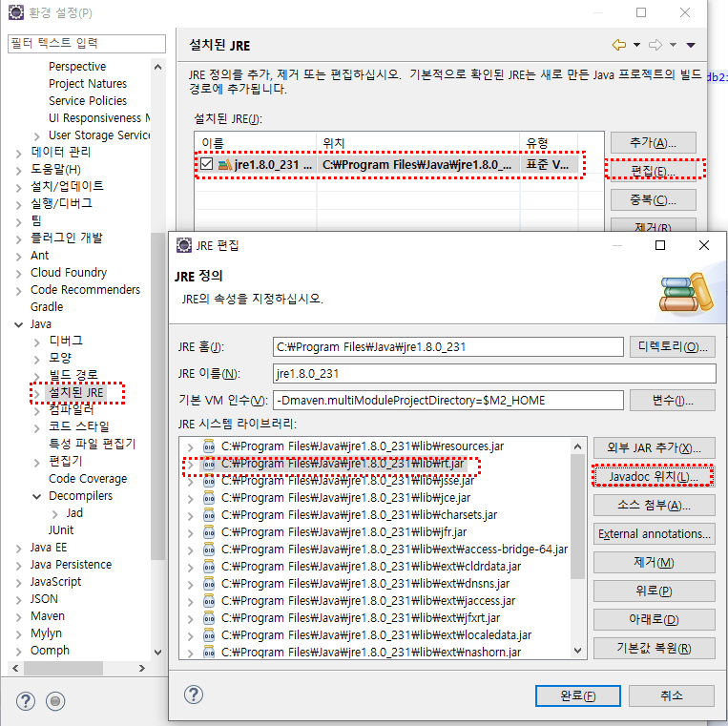Open the forward history dropdown arrow
The height and width of the screenshot is (726, 728).
673,45
